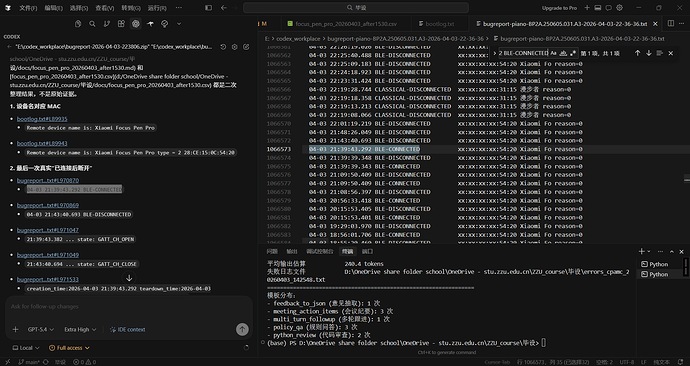Open bootlog.txt#L89943 link
690x366 pixels.
tap(42, 143)
